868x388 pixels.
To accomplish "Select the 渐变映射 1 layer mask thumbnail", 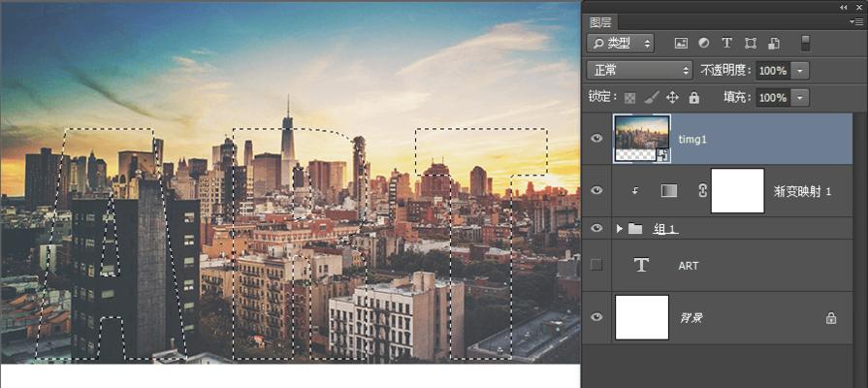I will 737,190.
